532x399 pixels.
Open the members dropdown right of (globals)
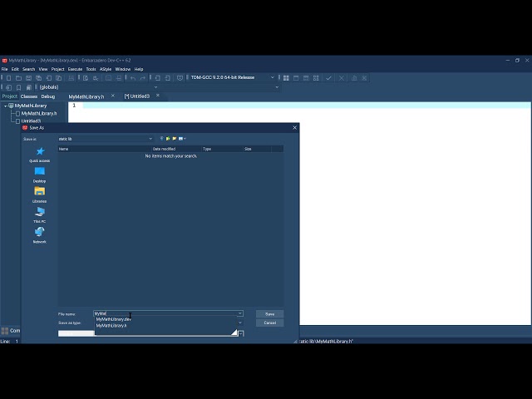pos(277,87)
